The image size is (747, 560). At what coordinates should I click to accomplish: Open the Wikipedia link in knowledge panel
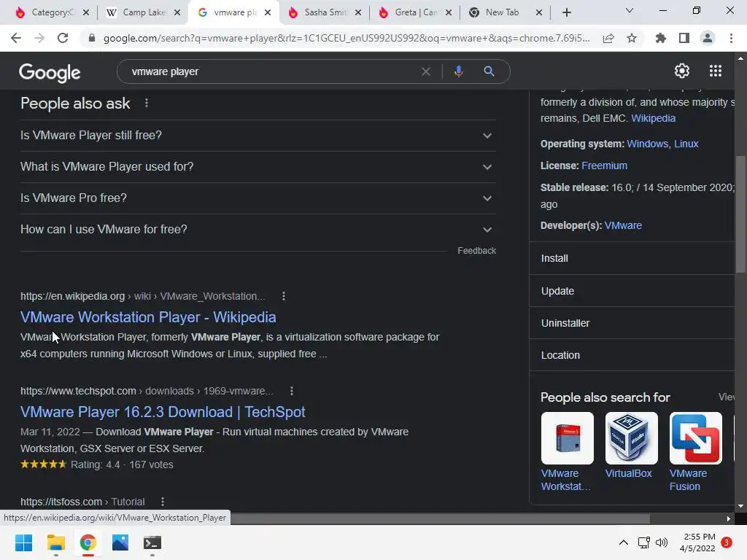653,118
